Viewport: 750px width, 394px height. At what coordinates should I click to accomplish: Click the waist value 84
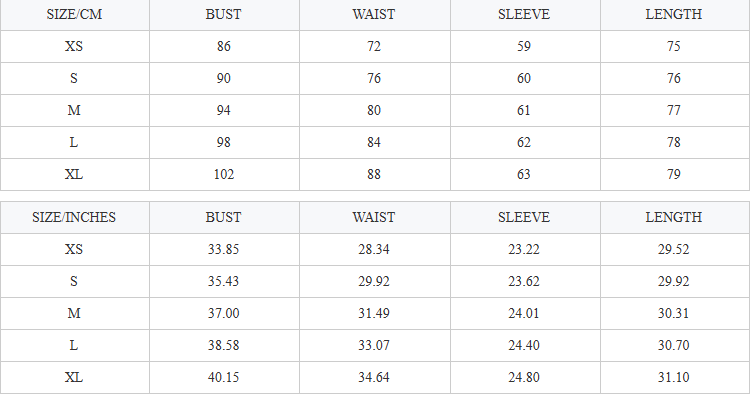pos(374,142)
